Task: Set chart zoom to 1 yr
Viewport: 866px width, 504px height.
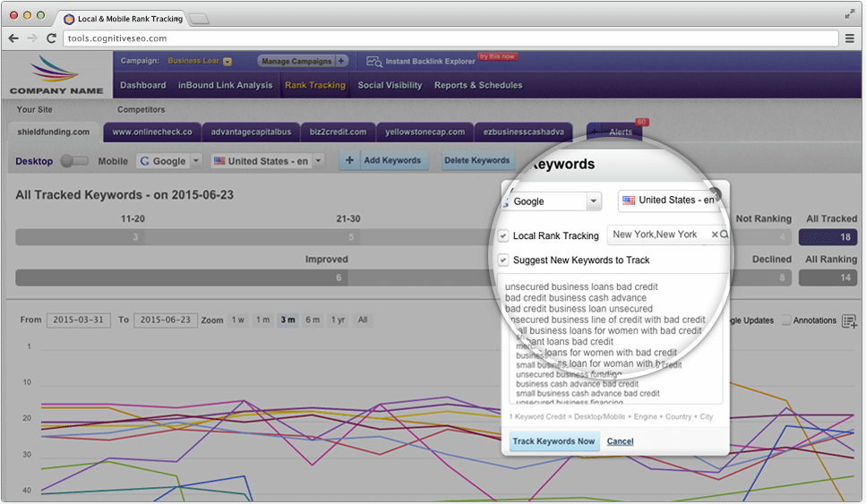Action: click(x=338, y=320)
